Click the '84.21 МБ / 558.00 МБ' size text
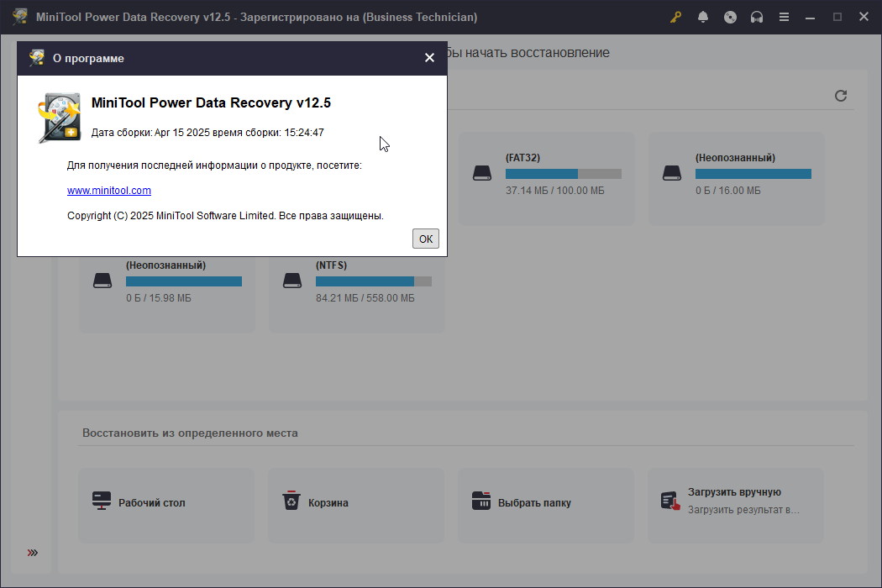 pyautogui.click(x=365, y=298)
